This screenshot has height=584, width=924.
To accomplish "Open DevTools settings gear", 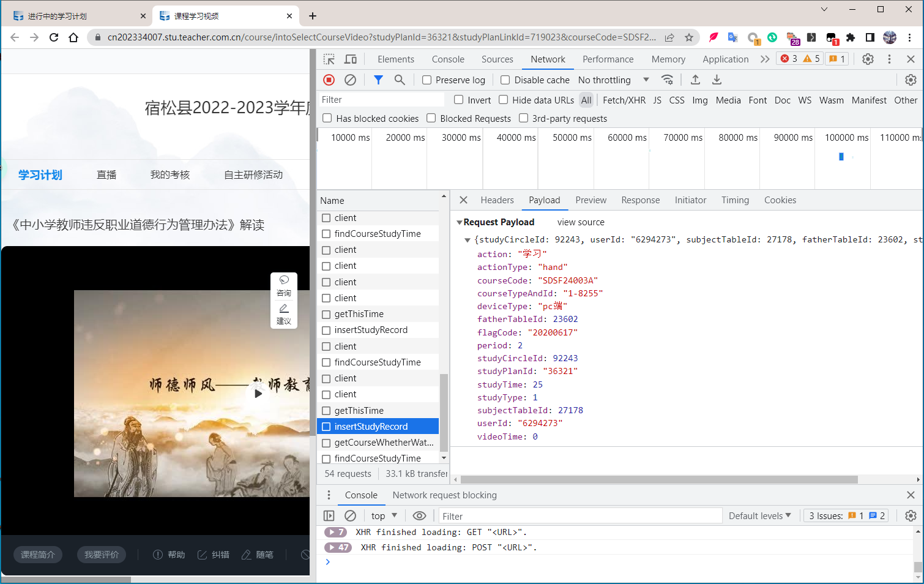I will (x=868, y=59).
